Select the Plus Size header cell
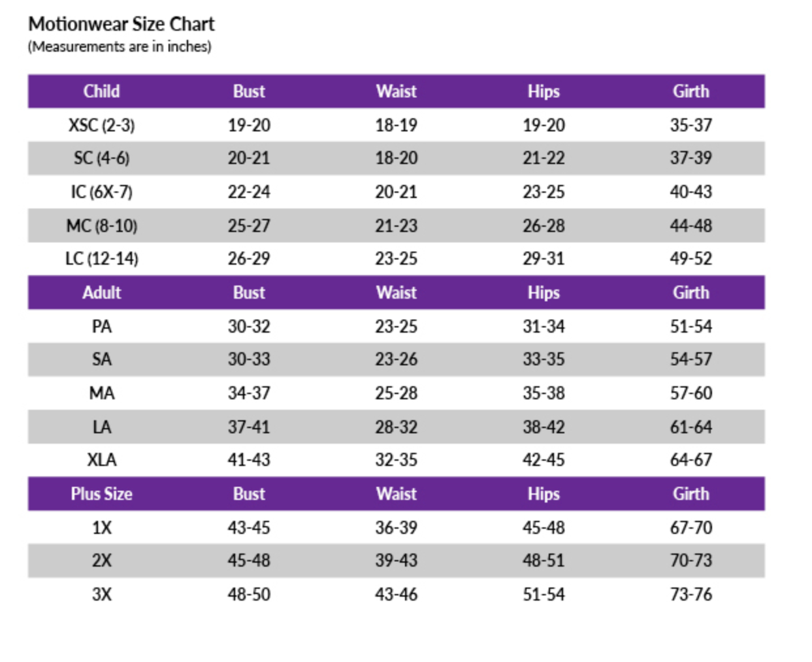 tap(101, 494)
